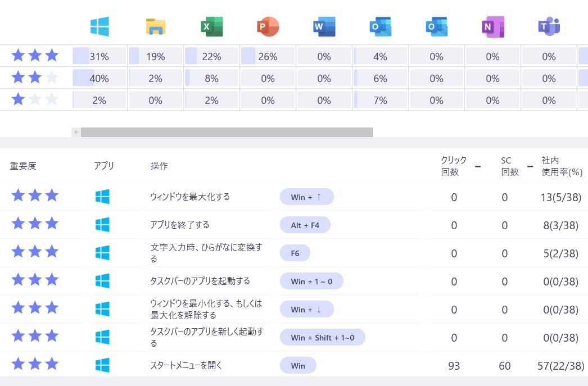This screenshot has height=386, width=588.
Task: Click one-star rating row in summary table
Action: [x=35, y=99]
